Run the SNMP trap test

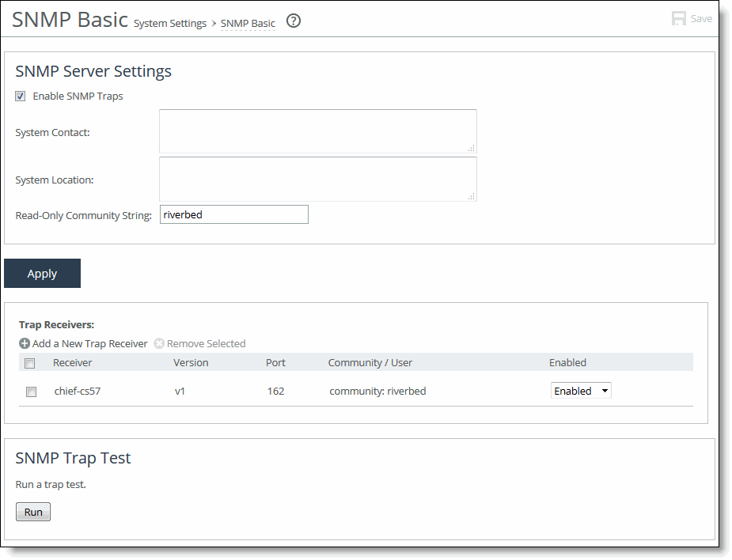[32, 511]
